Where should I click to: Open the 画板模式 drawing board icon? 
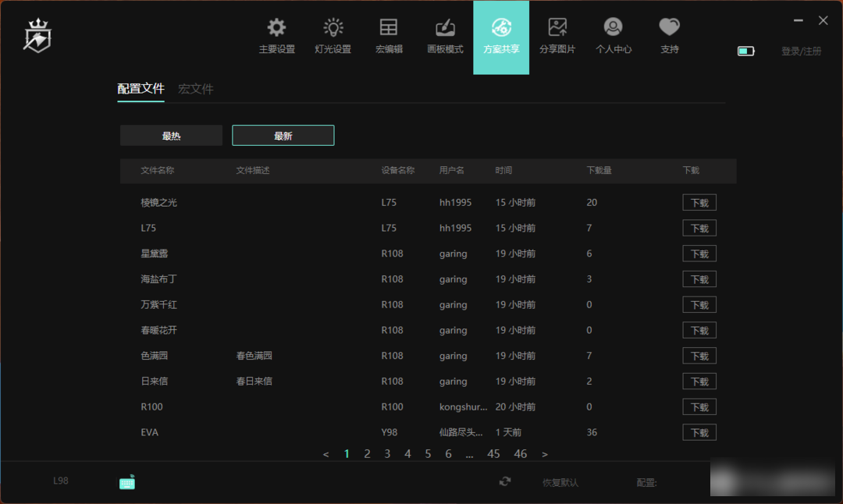click(x=445, y=27)
